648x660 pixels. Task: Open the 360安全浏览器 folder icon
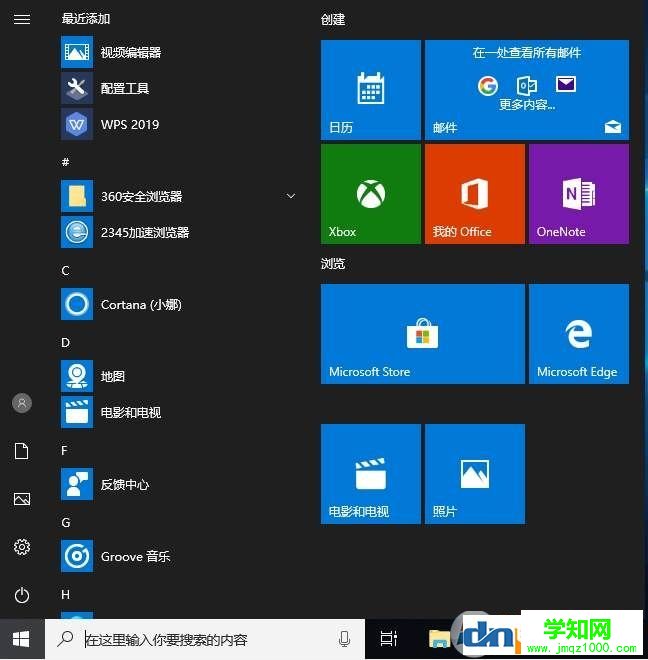(x=77, y=196)
